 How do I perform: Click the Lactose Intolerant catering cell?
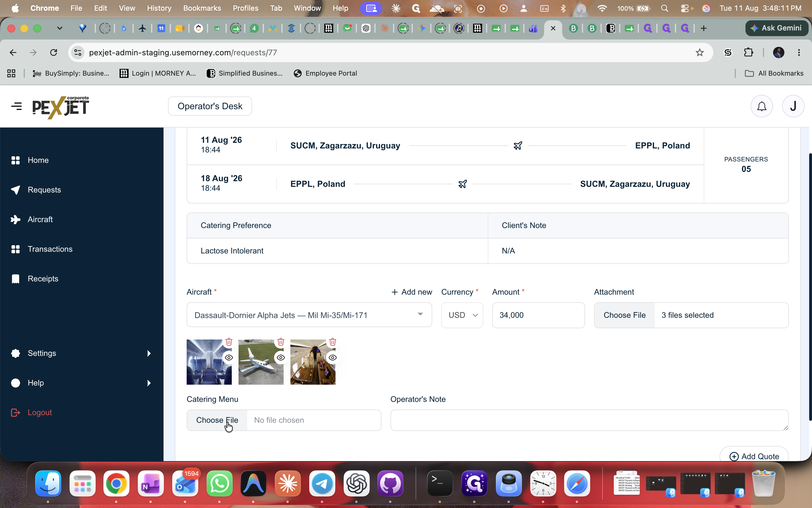click(x=337, y=251)
